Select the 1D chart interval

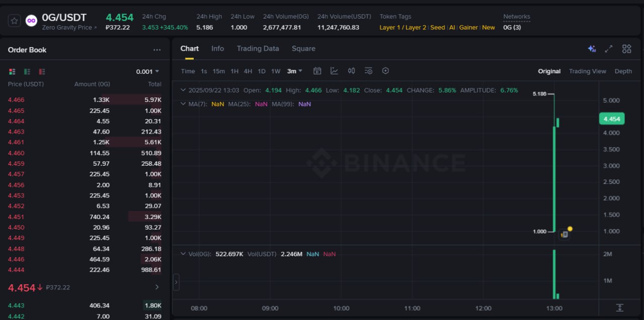[x=262, y=71]
